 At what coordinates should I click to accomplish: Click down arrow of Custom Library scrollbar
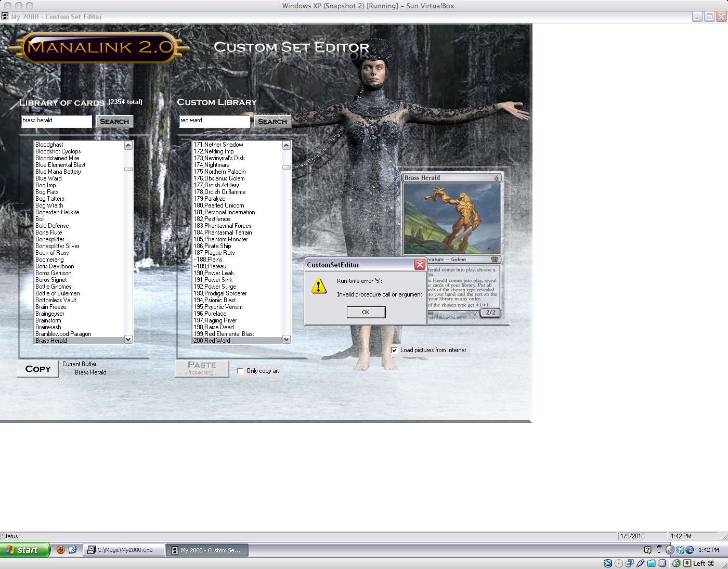(287, 340)
